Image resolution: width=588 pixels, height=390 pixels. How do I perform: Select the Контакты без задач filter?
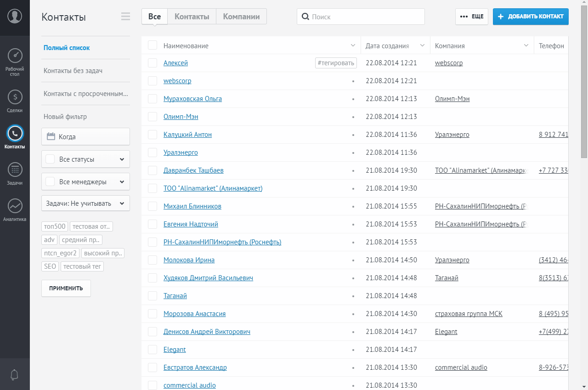point(73,71)
